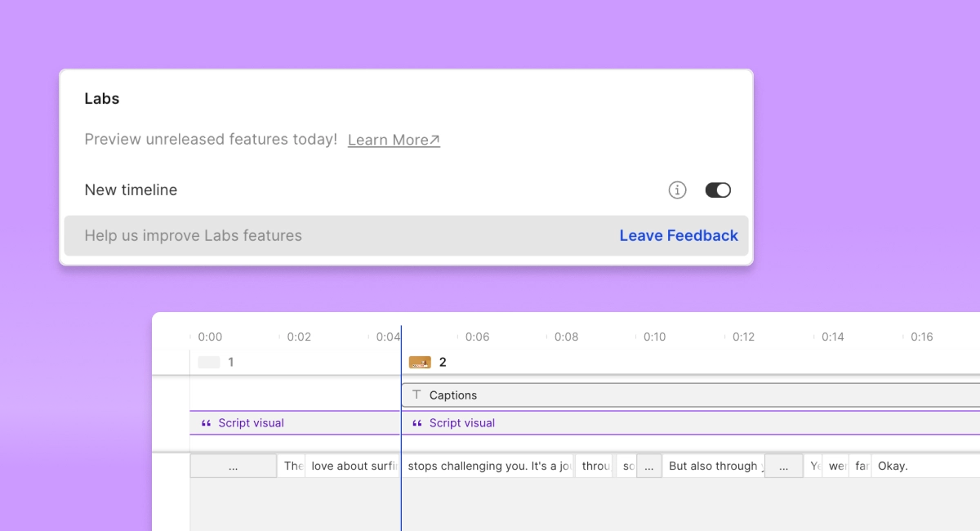Expand the collapsed words after 'But also through'
980x531 pixels.
point(784,465)
